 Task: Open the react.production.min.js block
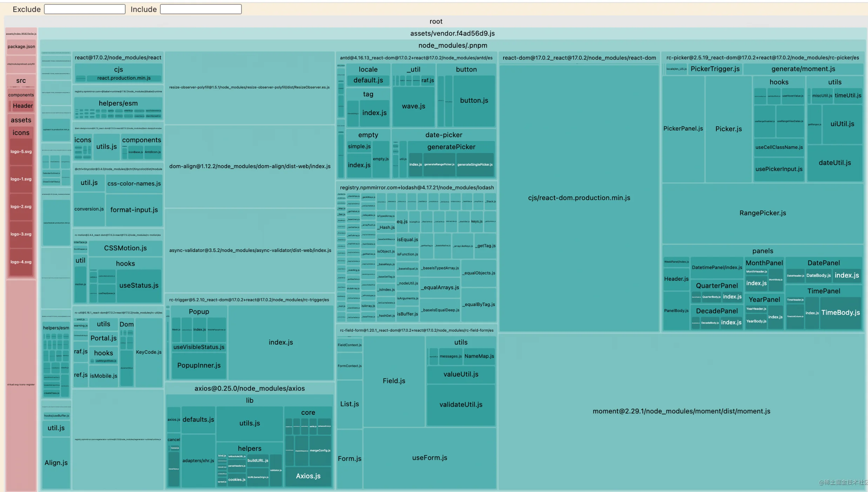click(124, 78)
